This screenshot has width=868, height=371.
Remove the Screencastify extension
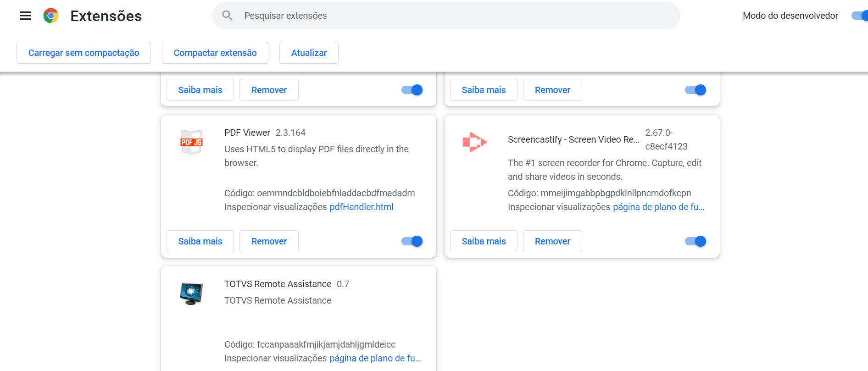pyautogui.click(x=552, y=241)
